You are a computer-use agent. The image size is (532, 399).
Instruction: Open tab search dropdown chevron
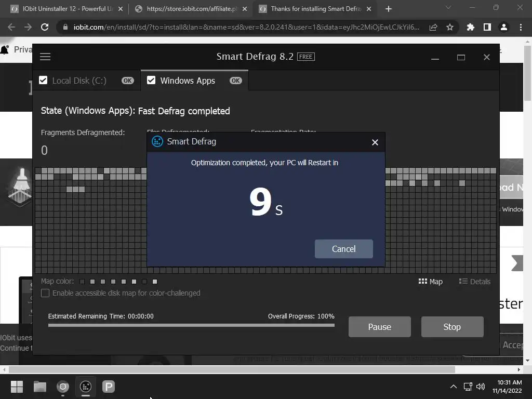pos(448,7)
